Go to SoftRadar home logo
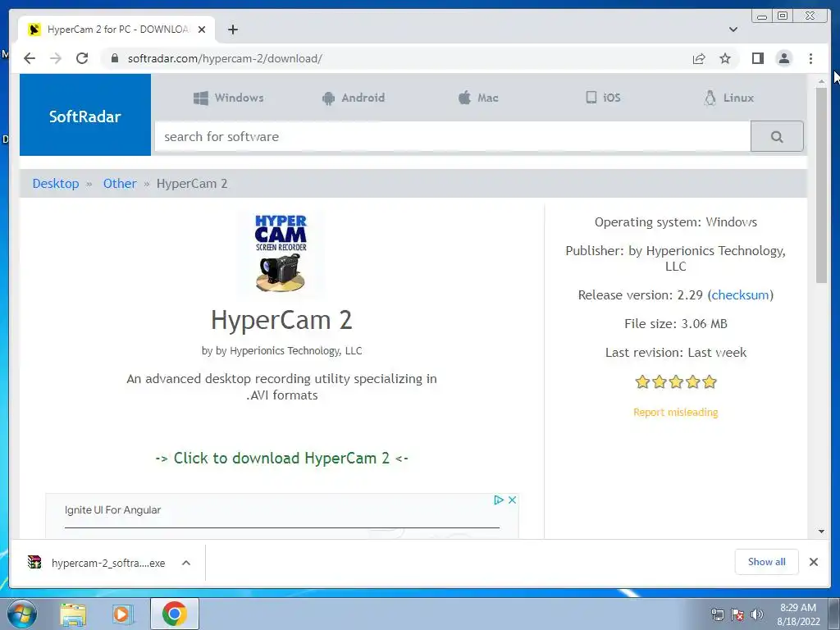 tap(85, 116)
